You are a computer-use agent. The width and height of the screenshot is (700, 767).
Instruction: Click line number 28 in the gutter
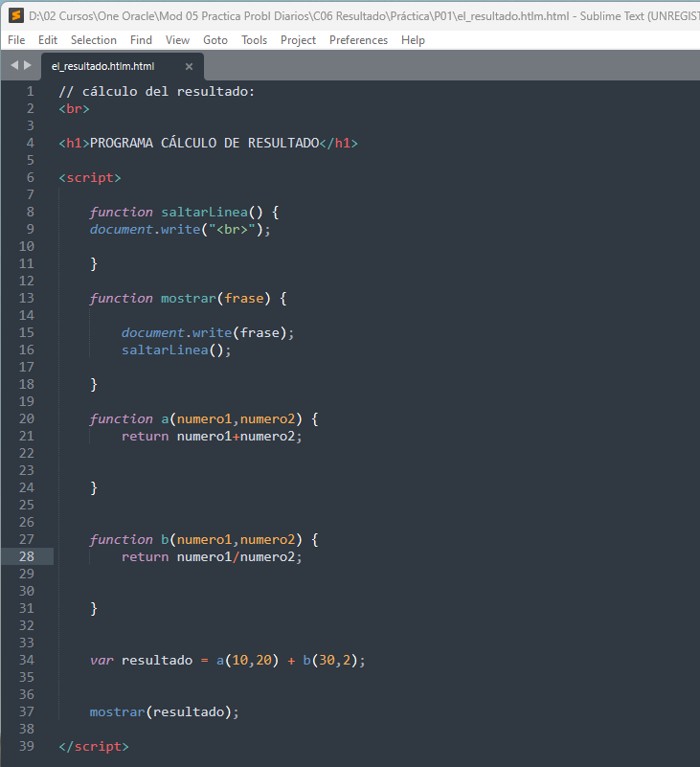pos(27,556)
